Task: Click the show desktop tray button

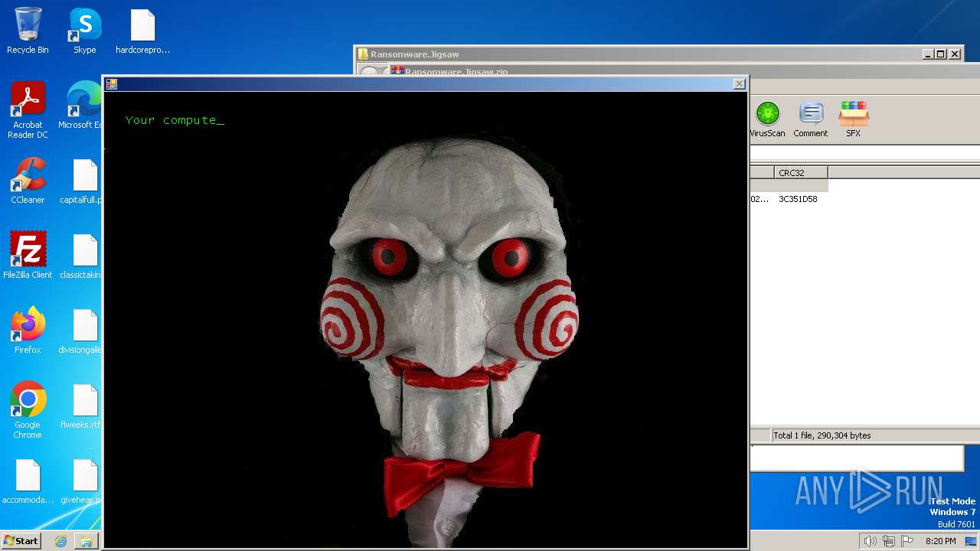Action: coord(971,541)
